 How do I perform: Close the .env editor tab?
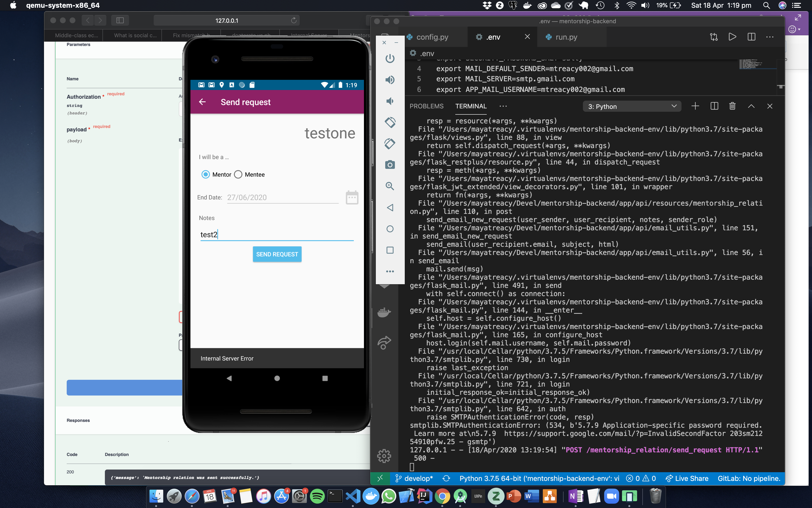[x=528, y=37]
